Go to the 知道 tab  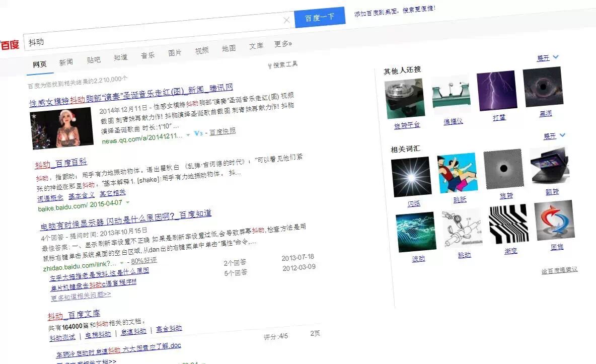tap(120, 57)
